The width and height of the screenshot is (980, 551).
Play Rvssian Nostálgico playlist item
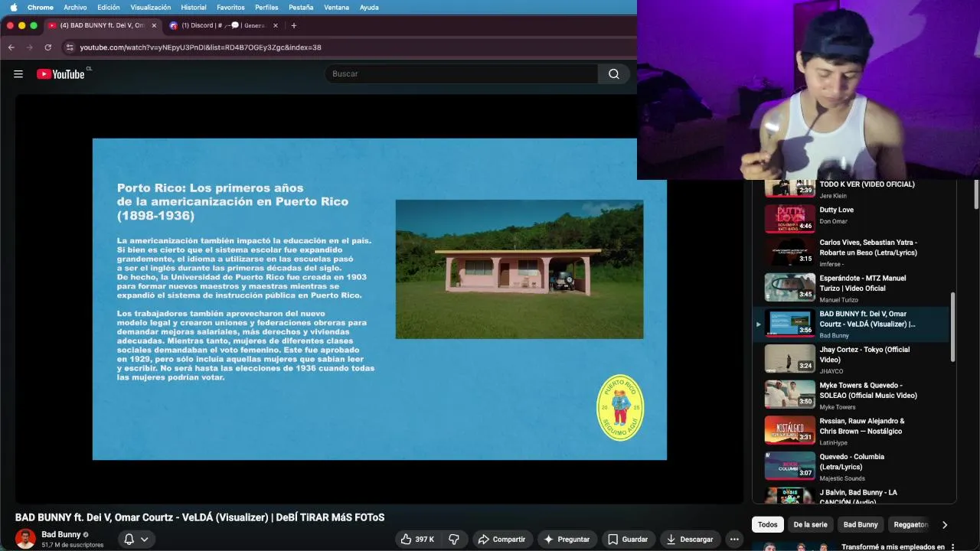click(x=851, y=431)
